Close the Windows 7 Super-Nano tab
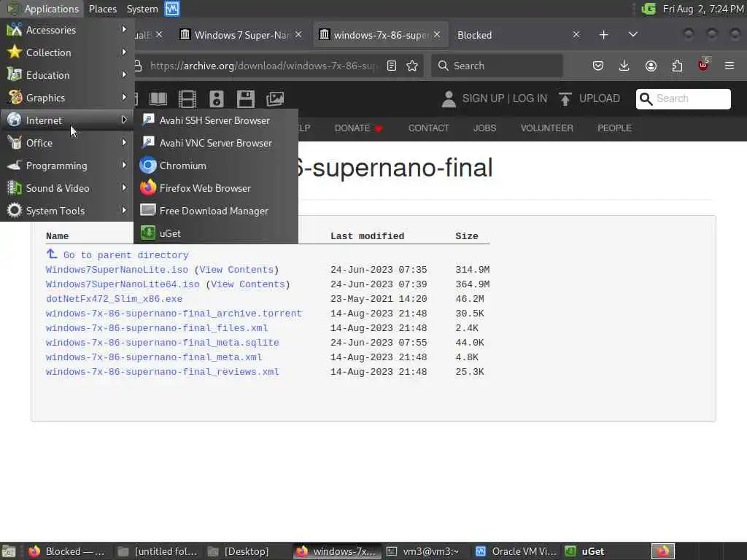The width and height of the screenshot is (747, 560). [298, 34]
